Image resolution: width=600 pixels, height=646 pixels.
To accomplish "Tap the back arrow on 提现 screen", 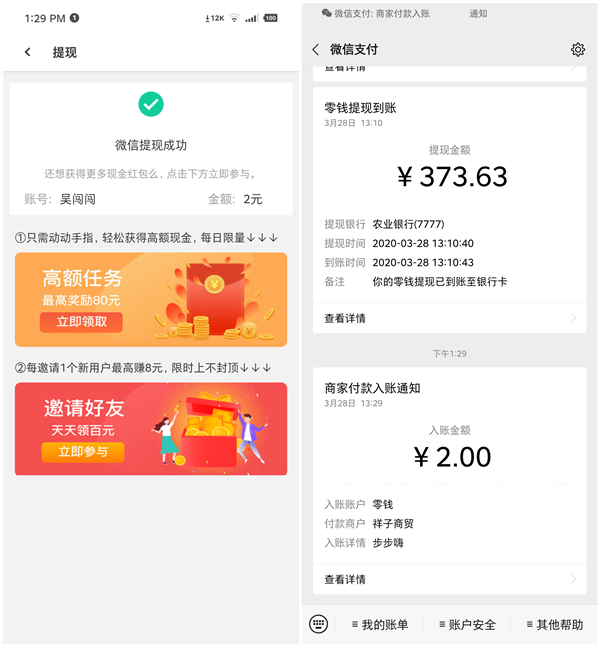I will click(x=28, y=52).
